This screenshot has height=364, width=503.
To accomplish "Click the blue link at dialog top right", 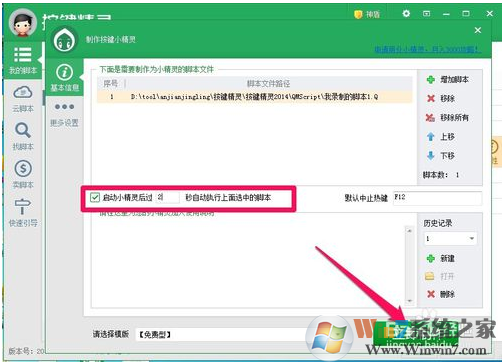I will coord(428,49).
